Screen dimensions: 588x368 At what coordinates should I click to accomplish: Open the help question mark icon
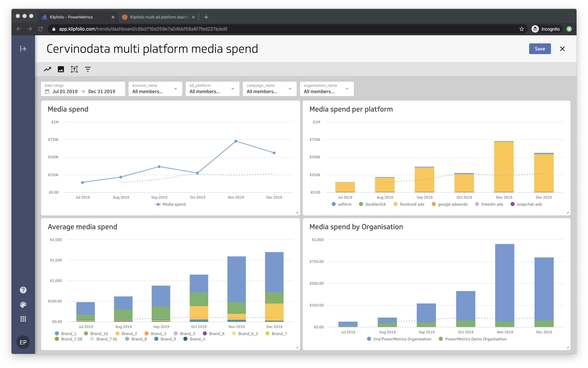pyautogui.click(x=23, y=290)
